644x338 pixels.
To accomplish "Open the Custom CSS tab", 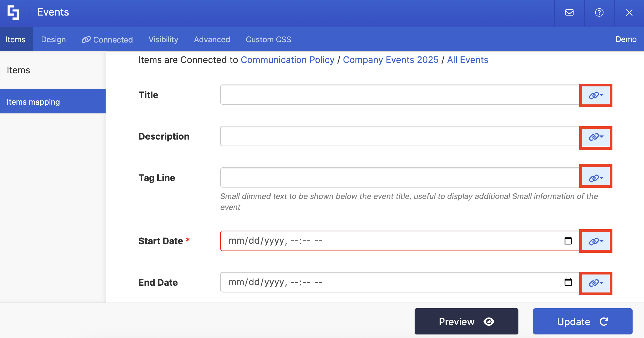I will pos(268,40).
